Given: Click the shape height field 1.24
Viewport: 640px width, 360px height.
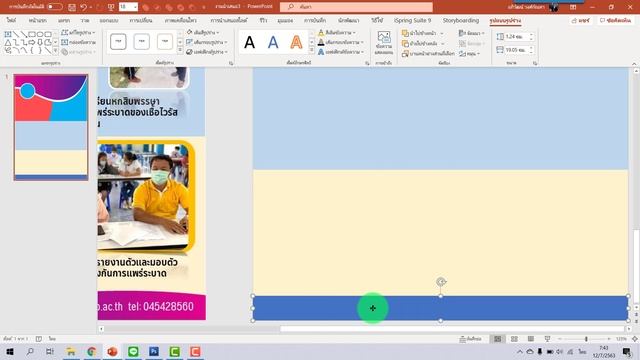Looking at the screenshot, I should click(x=515, y=37).
